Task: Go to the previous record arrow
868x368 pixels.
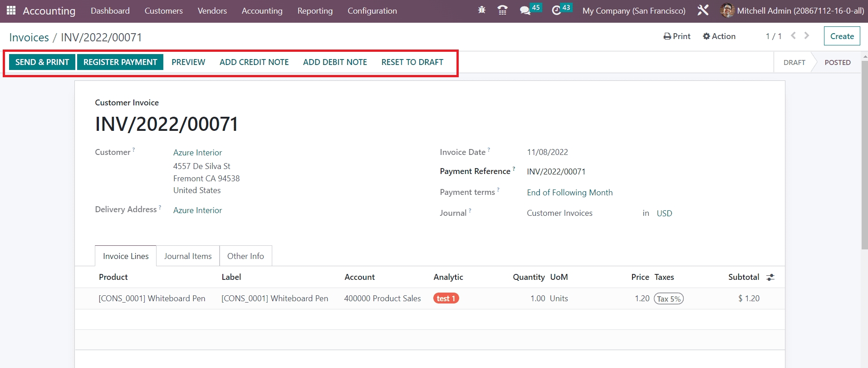Action: click(793, 35)
